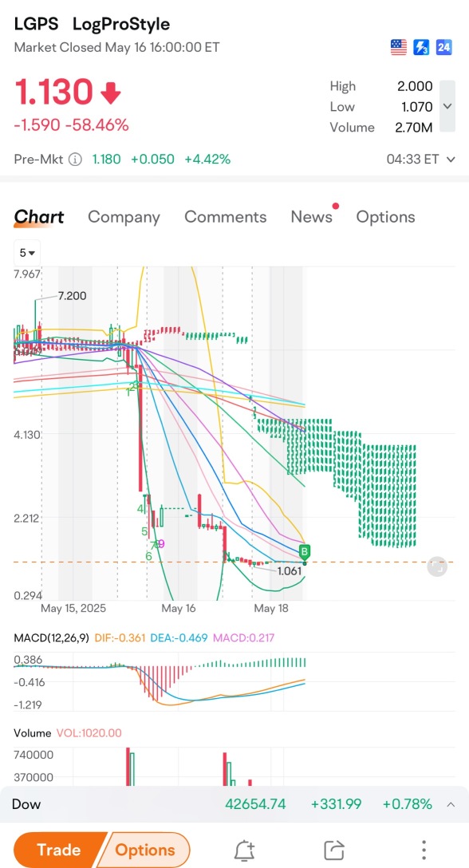The height and width of the screenshot is (868, 469).
Task: Tap the green B buy marker
Action: [x=304, y=552]
